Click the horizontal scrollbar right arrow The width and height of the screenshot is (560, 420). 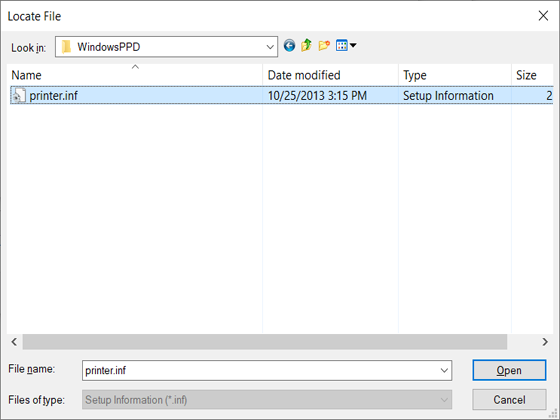[x=545, y=342]
